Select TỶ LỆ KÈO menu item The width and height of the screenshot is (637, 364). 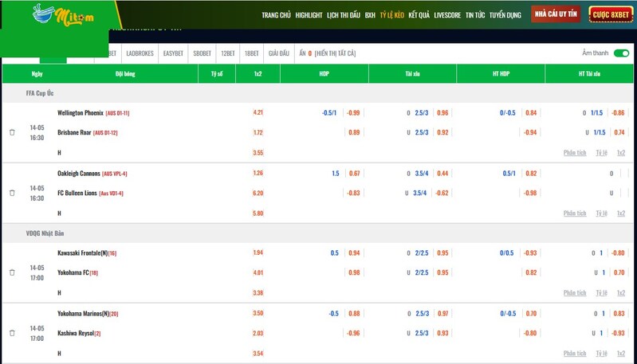392,15
